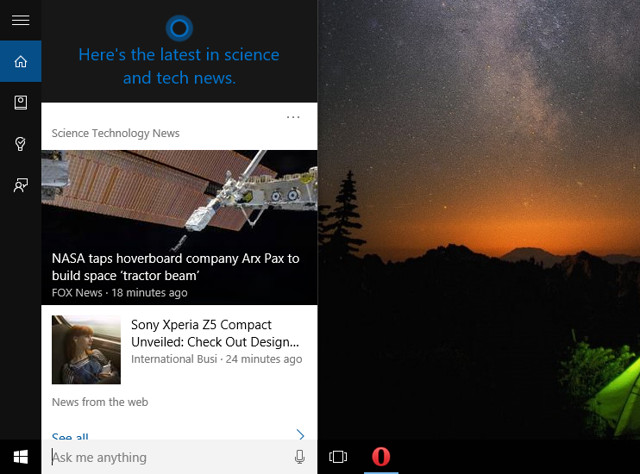640x474 pixels.
Task: Click the Ask me anything search field
Action: (x=171, y=457)
